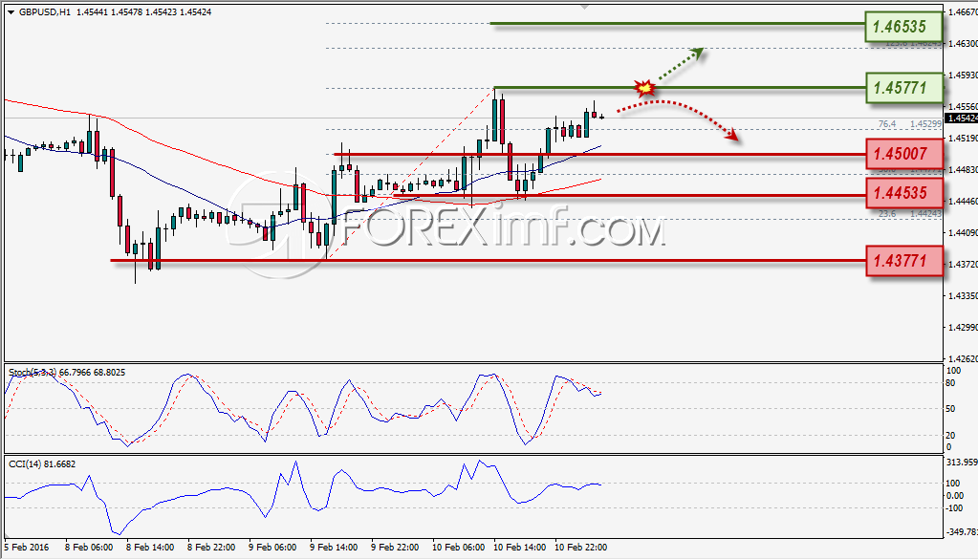The image size is (978, 560).
Task: Click the 9 Feb 06:00 time label
Action: pyautogui.click(x=272, y=547)
